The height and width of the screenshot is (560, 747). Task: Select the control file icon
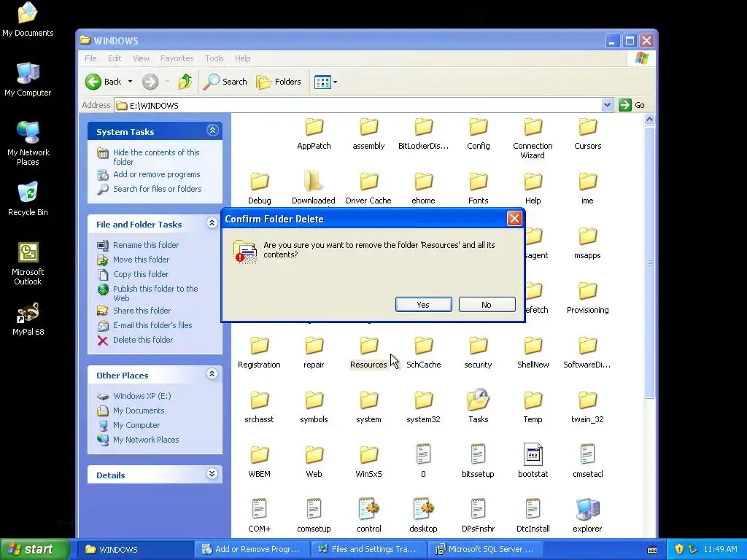[x=368, y=509]
